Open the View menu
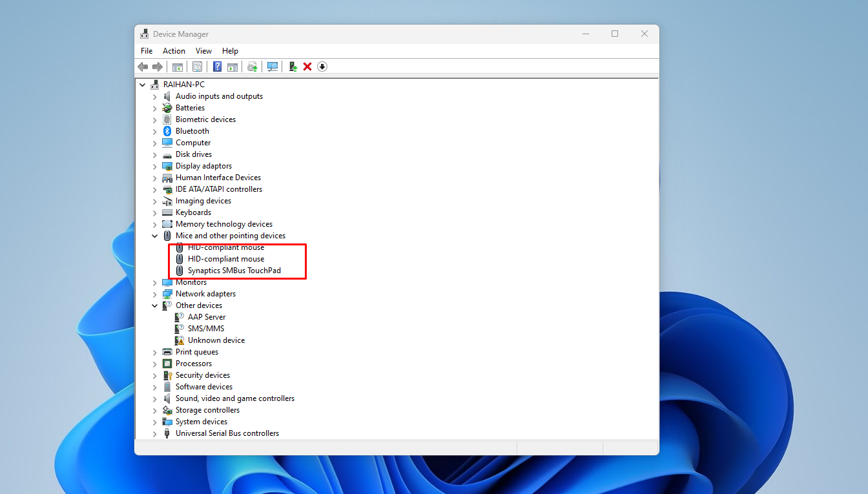868x494 pixels. click(x=203, y=51)
